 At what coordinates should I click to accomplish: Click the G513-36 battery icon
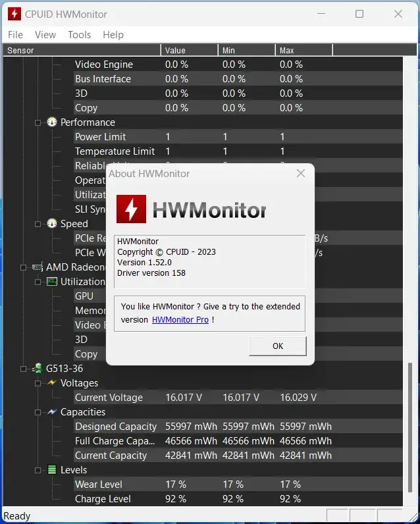click(38, 369)
